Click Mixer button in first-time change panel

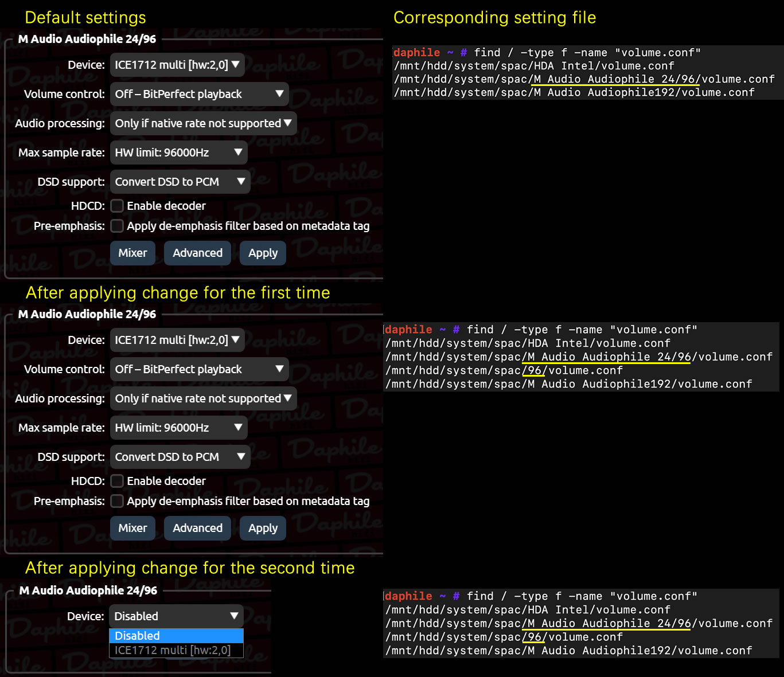point(132,528)
